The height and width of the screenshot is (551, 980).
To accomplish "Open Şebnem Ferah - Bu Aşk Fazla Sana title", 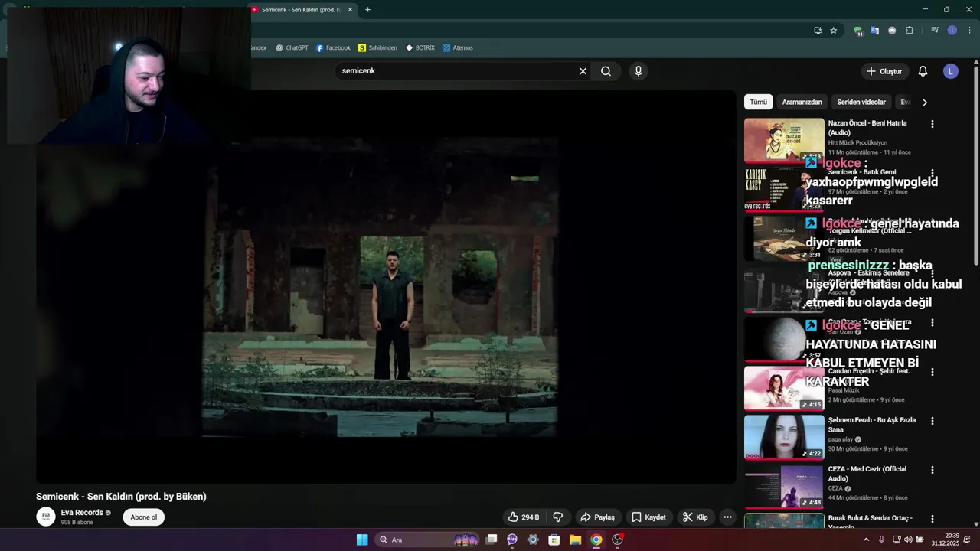I will click(x=872, y=425).
